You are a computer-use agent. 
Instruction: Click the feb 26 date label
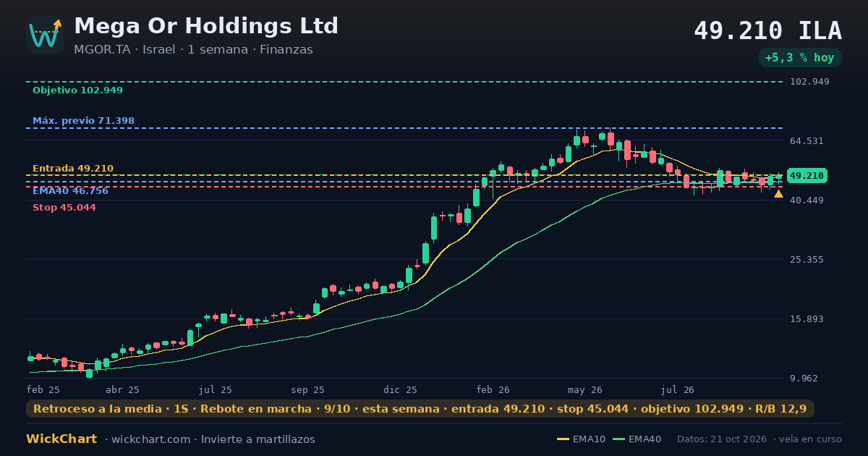(x=493, y=389)
